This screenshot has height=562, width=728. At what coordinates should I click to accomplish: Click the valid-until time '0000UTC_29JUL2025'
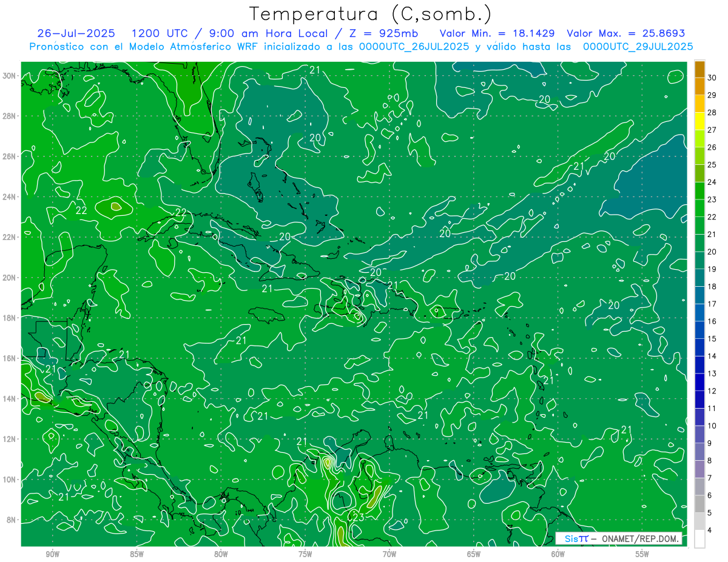click(638, 47)
